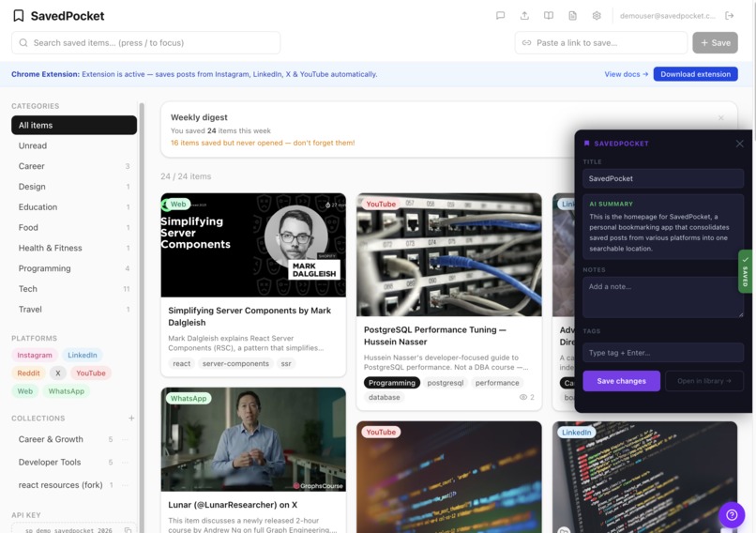This screenshot has height=533, width=756.
Task: Open more options for react resources (fork)
Action: coord(126,485)
